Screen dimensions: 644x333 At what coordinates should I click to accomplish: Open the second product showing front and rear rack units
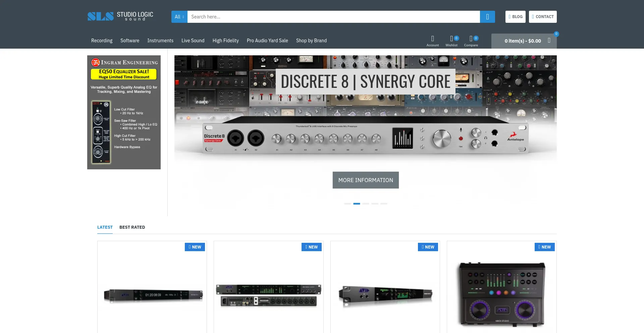tap(269, 295)
